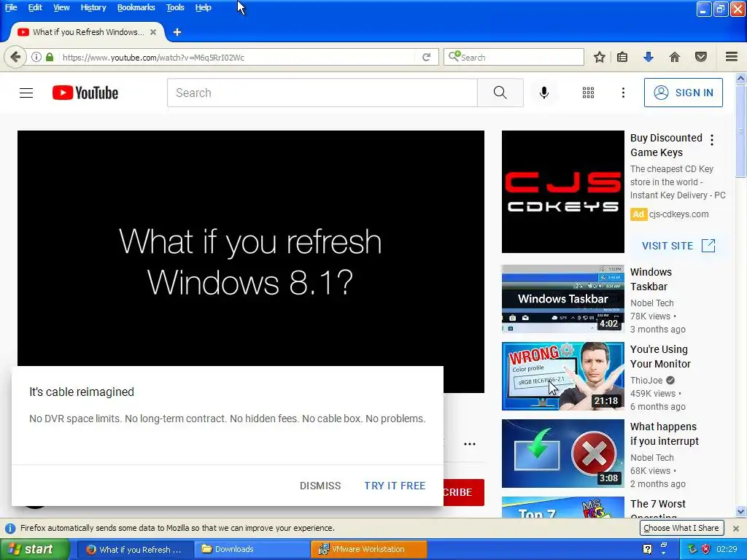Click 'You're Using Your Monitor' video title
The image size is (747, 560).
click(660, 357)
